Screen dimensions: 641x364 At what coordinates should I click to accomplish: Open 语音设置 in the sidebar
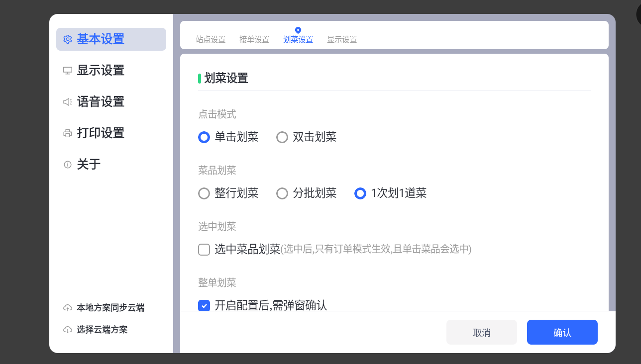tap(101, 102)
